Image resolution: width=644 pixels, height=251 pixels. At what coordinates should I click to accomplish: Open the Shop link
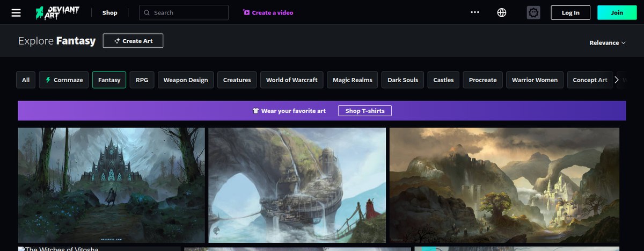[110, 12]
